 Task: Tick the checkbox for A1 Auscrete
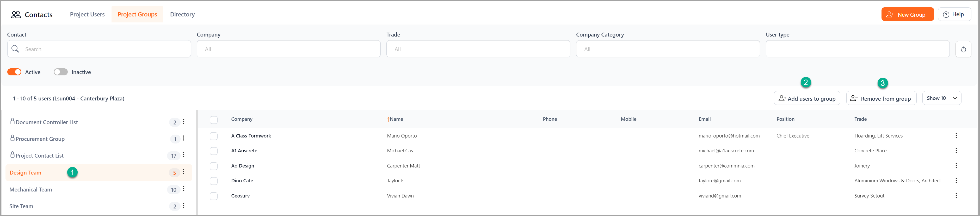pos(214,151)
